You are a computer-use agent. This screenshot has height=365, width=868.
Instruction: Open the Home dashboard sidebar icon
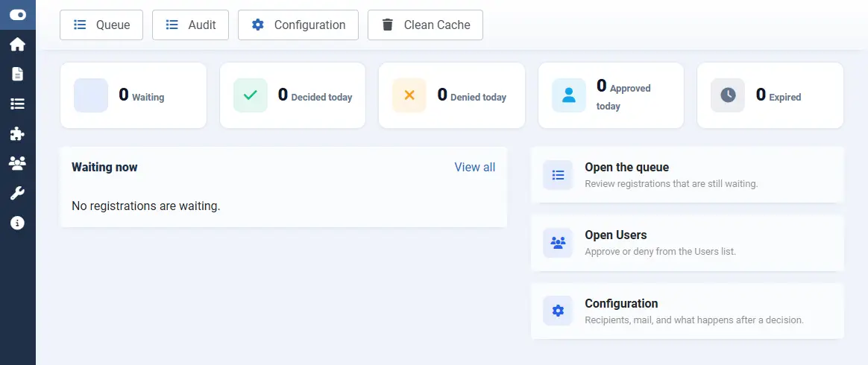pyautogui.click(x=18, y=44)
